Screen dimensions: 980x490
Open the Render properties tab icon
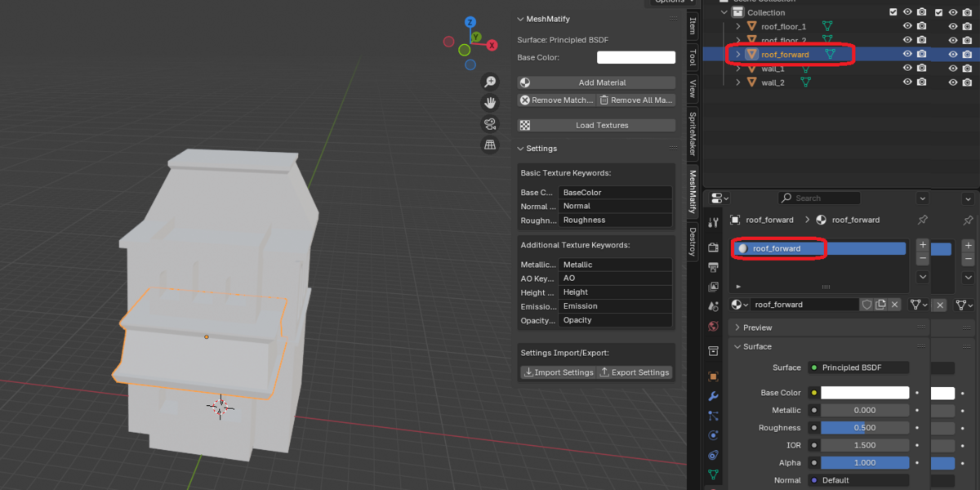pyautogui.click(x=713, y=247)
